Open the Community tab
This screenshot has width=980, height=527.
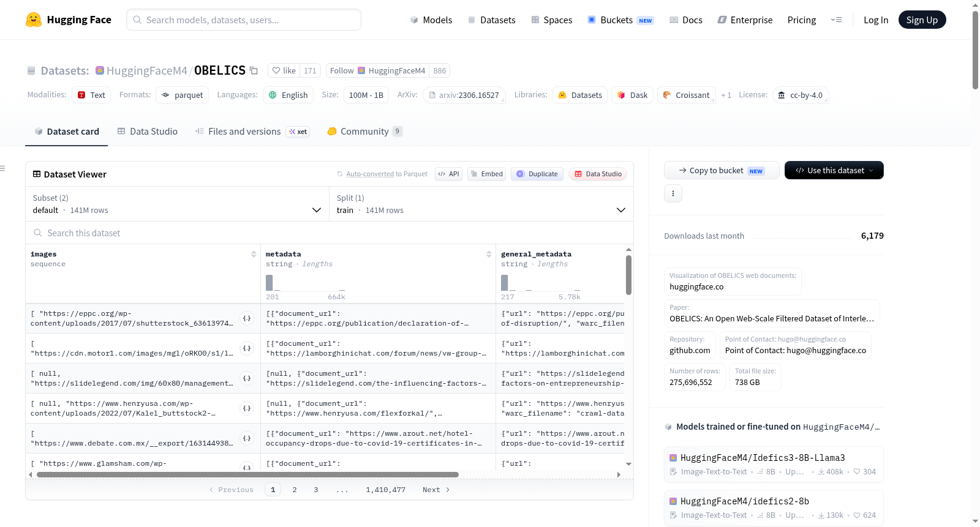click(364, 131)
